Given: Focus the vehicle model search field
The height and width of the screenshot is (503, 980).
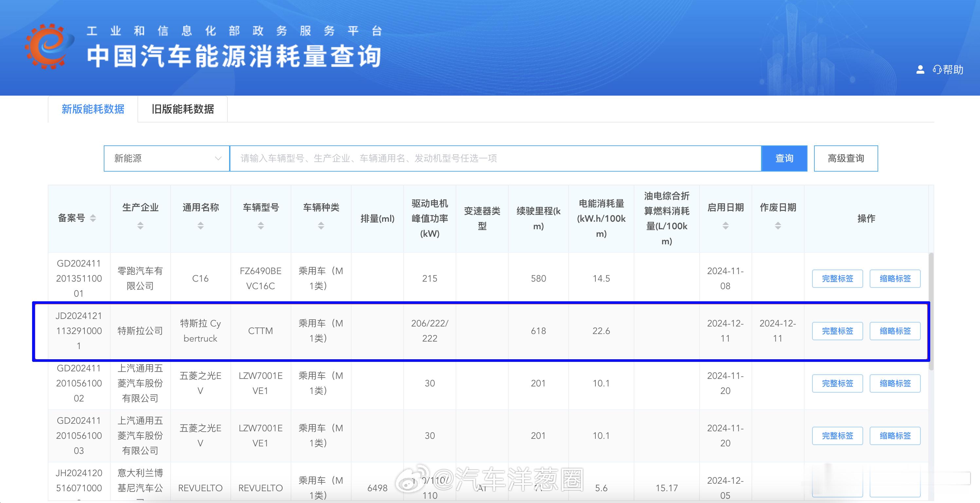Looking at the screenshot, I should coord(495,158).
